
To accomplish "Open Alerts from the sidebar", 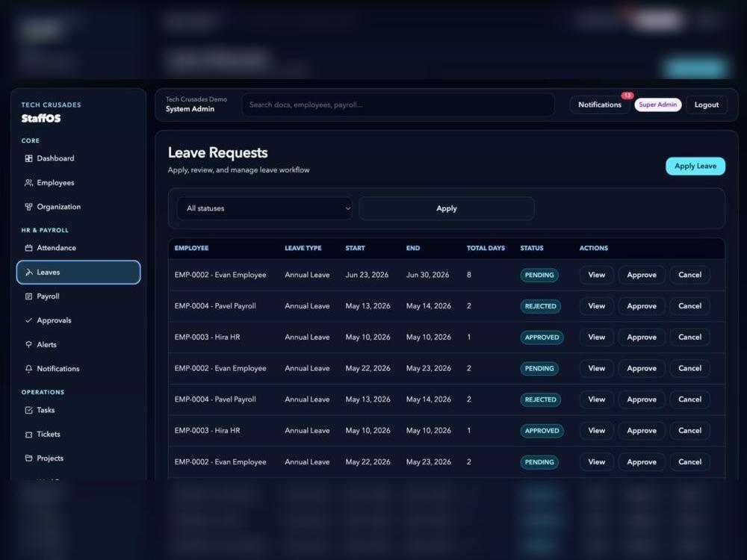I will [x=78, y=344].
